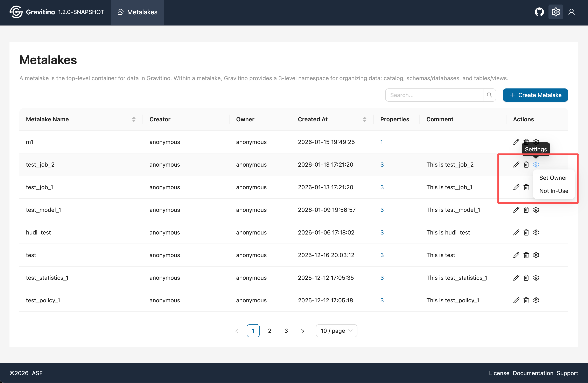This screenshot has height=383, width=588.
Task: Open settings for test_model_1 row
Action: click(536, 210)
